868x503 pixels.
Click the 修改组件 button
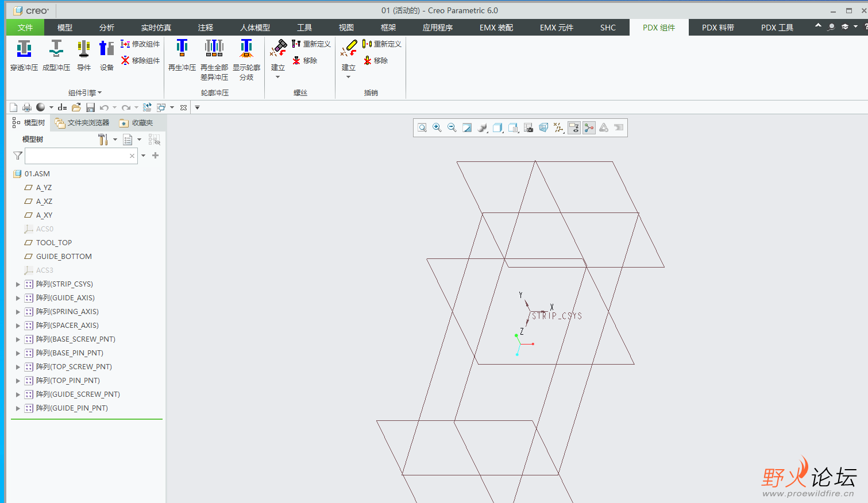click(x=140, y=44)
